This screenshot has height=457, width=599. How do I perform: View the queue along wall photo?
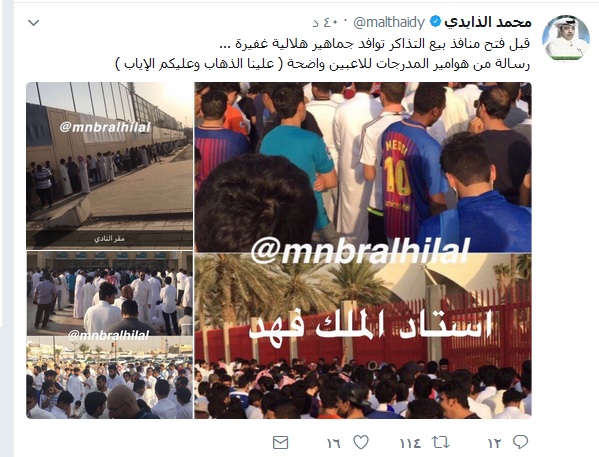click(110, 166)
